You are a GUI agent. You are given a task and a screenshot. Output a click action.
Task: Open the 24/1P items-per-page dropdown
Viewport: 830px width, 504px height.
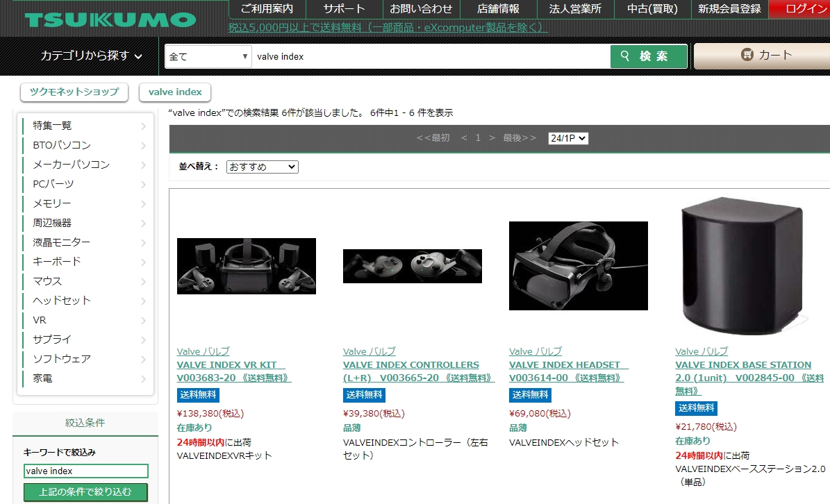568,138
